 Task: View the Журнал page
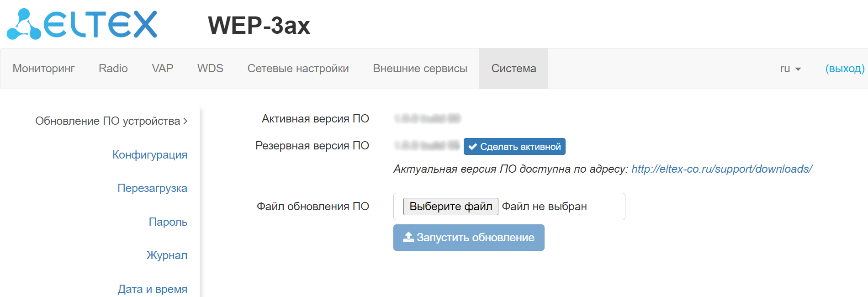pos(167,255)
